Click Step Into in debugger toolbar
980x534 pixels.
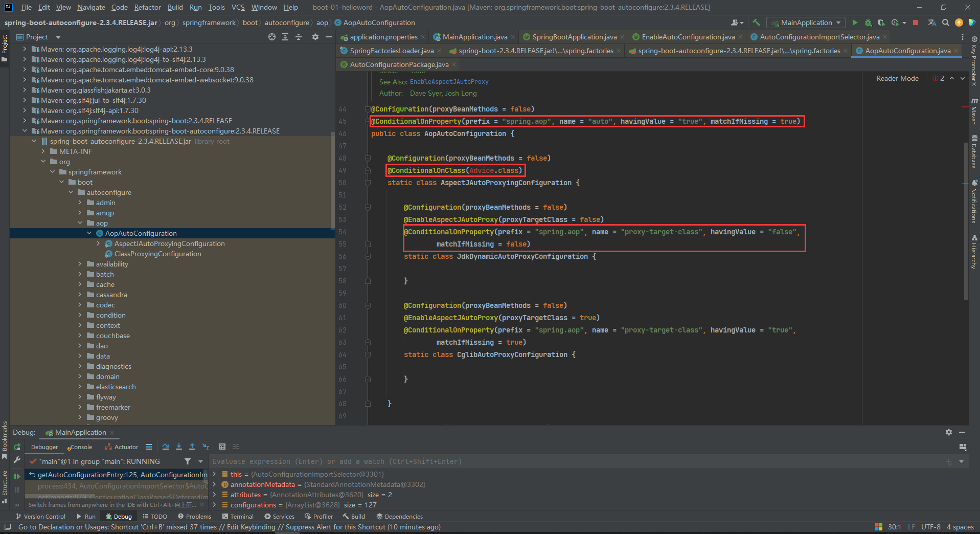point(179,447)
